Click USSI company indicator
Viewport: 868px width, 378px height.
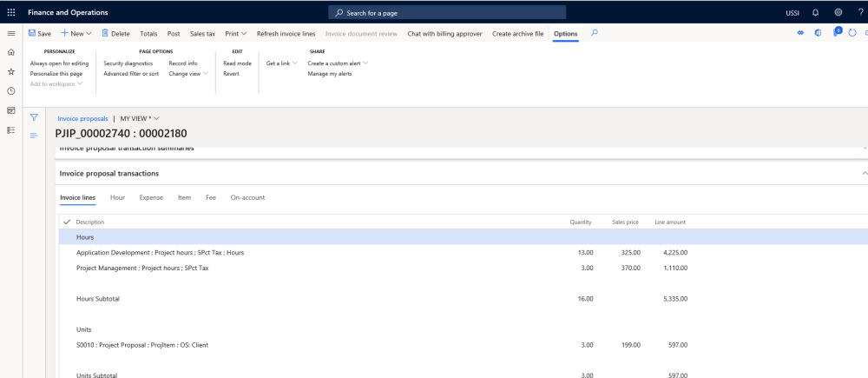point(792,13)
